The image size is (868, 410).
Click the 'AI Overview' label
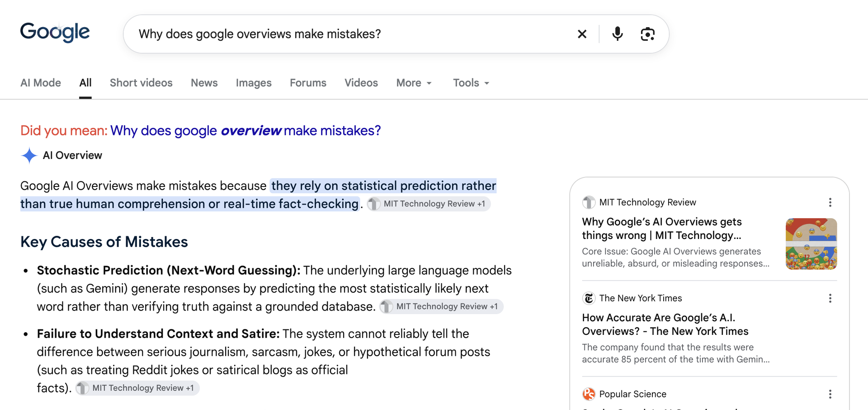click(72, 155)
